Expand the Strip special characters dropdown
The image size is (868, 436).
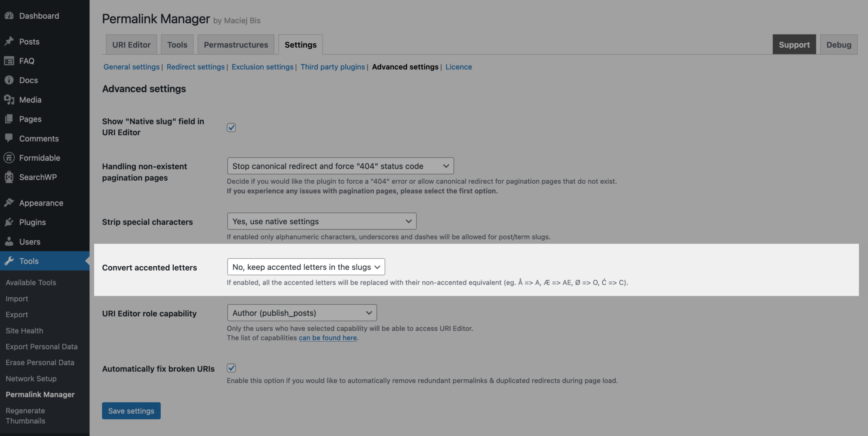(x=321, y=221)
